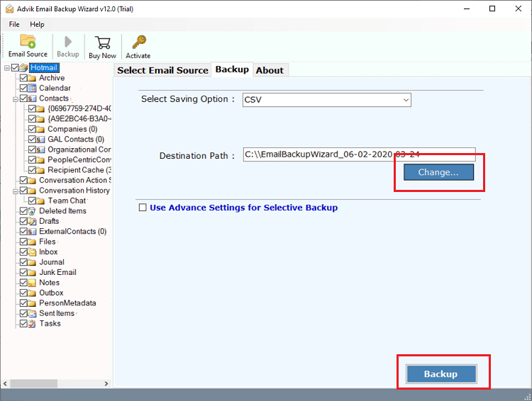532x401 pixels.
Task: Switch to Select Email Source tab
Action: click(x=163, y=71)
